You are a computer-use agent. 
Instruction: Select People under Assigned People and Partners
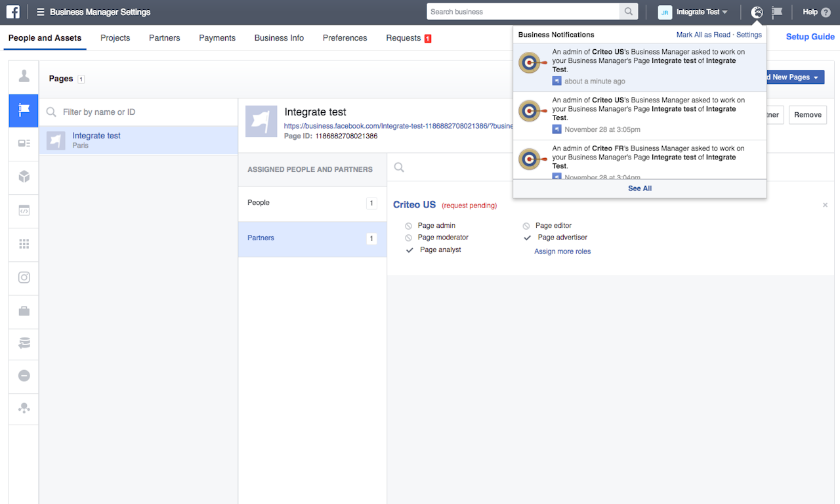[312, 203]
